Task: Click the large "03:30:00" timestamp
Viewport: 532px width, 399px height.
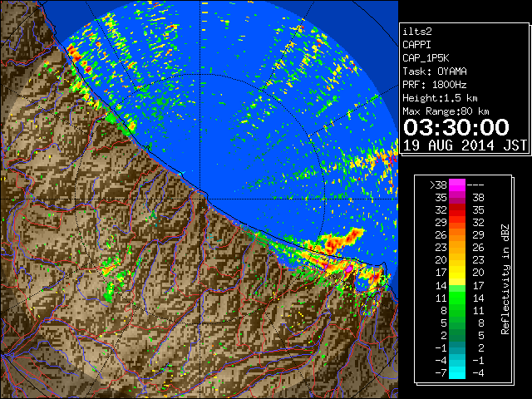Action: click(456, 127)
